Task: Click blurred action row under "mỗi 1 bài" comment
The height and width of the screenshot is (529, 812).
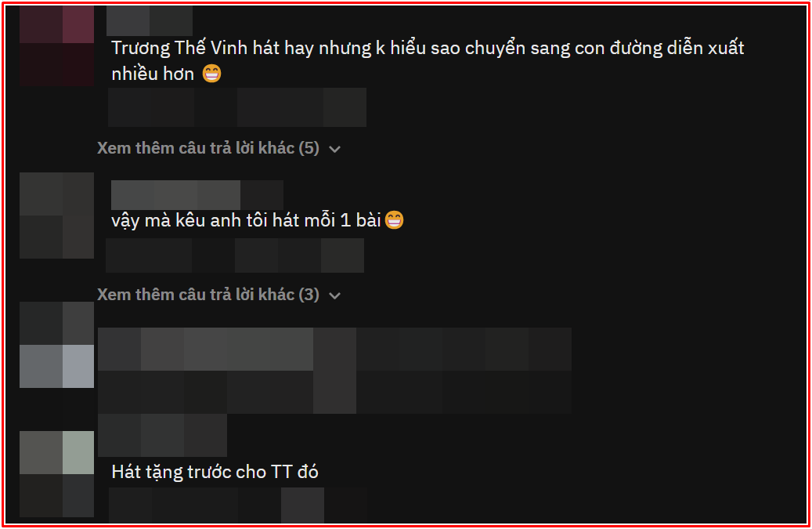Action: [235, 255]
